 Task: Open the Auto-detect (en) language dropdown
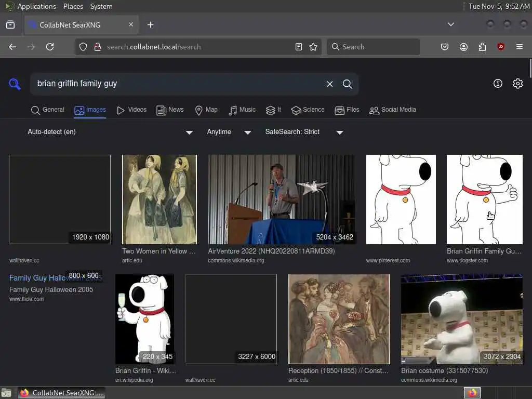[x=110, y=132]
